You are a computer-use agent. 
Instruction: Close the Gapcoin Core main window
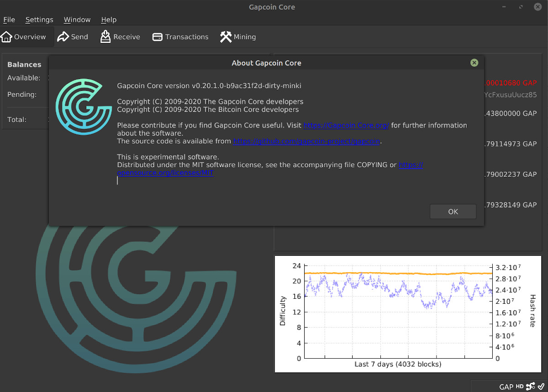coord(538,7)
